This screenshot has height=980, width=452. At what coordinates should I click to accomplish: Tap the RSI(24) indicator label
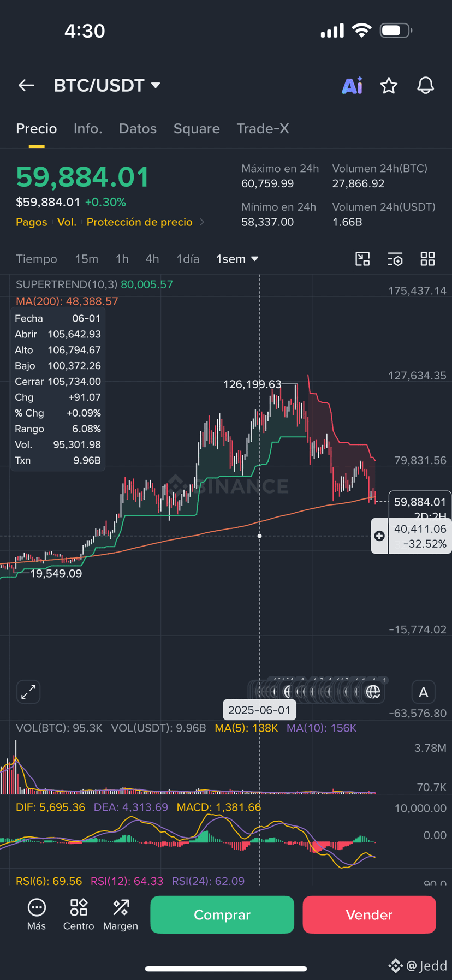click(208, 881)
